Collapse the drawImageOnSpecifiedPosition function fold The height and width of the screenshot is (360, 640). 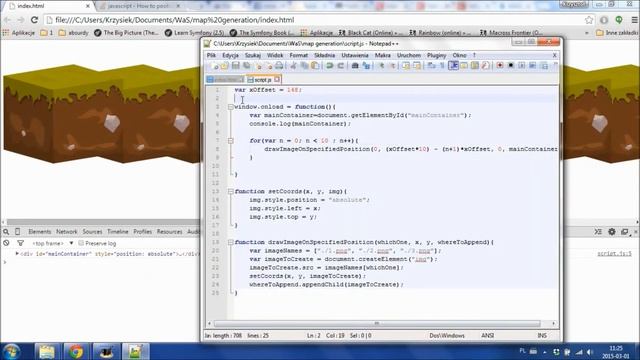coord(231,242)
